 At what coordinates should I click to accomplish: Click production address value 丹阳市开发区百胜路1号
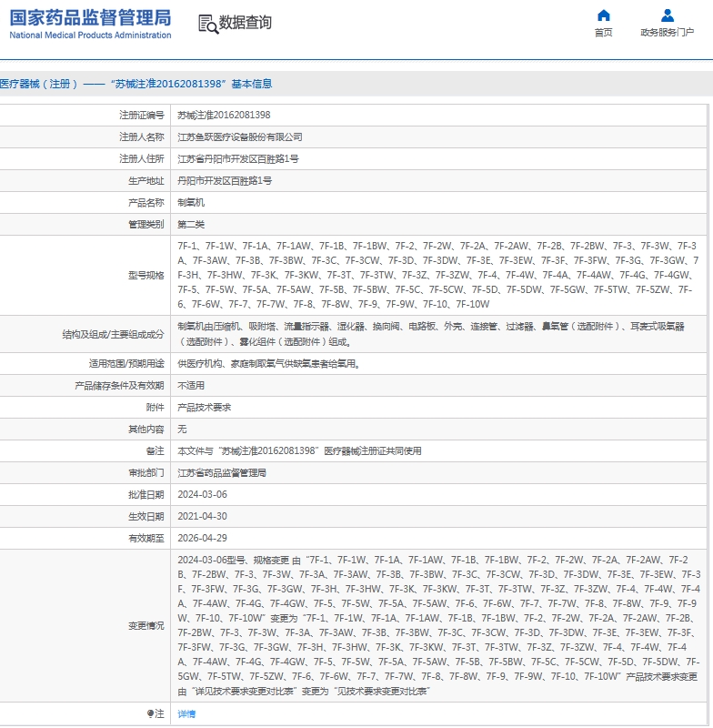click(x=225, y=180)
